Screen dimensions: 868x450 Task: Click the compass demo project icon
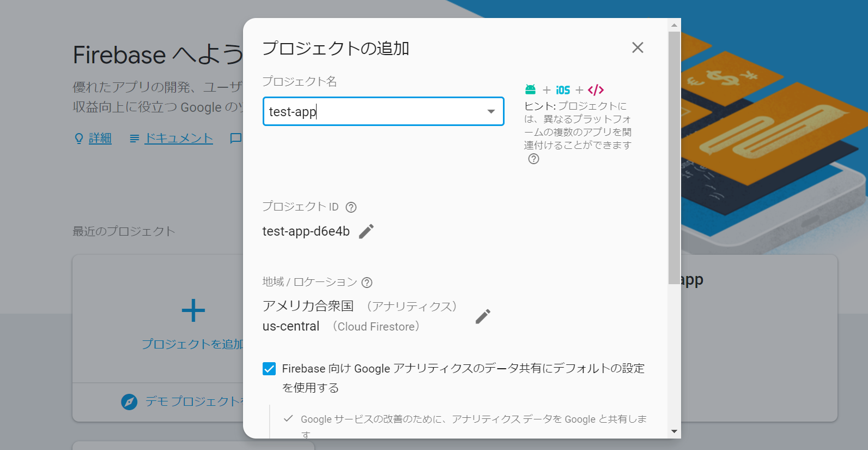click(x=129, y=402)
